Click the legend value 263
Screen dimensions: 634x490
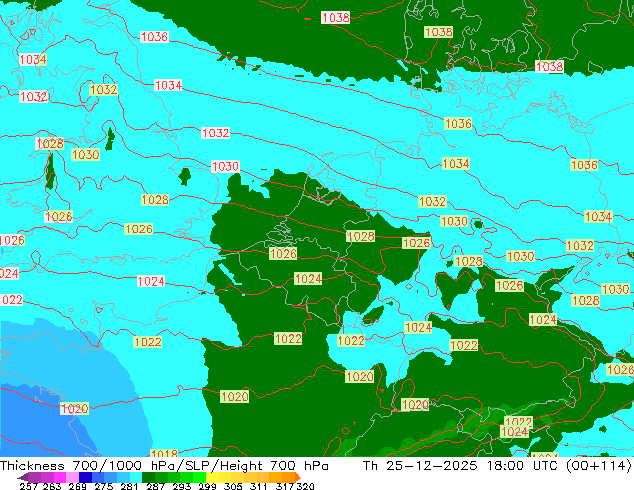tap(52, 486)
